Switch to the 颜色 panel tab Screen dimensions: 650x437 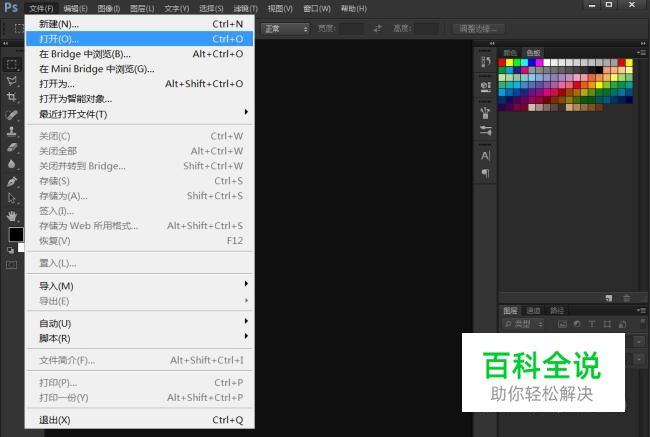click(510, 53)
